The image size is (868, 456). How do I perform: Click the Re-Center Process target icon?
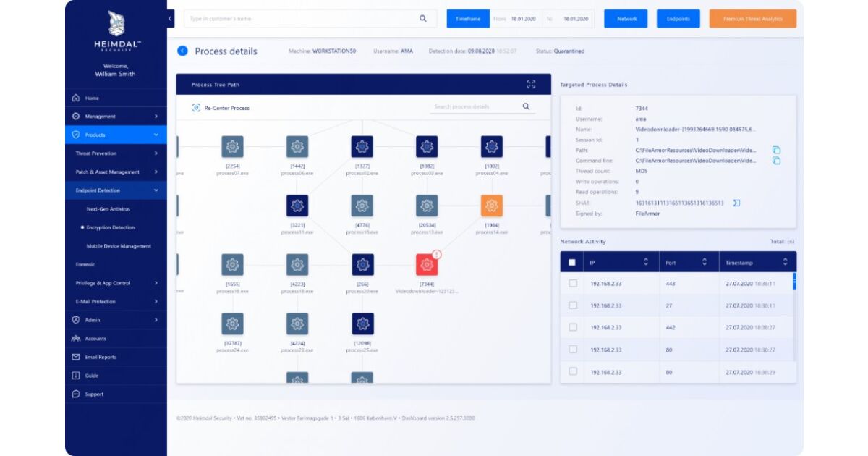(x=196, y=108)
